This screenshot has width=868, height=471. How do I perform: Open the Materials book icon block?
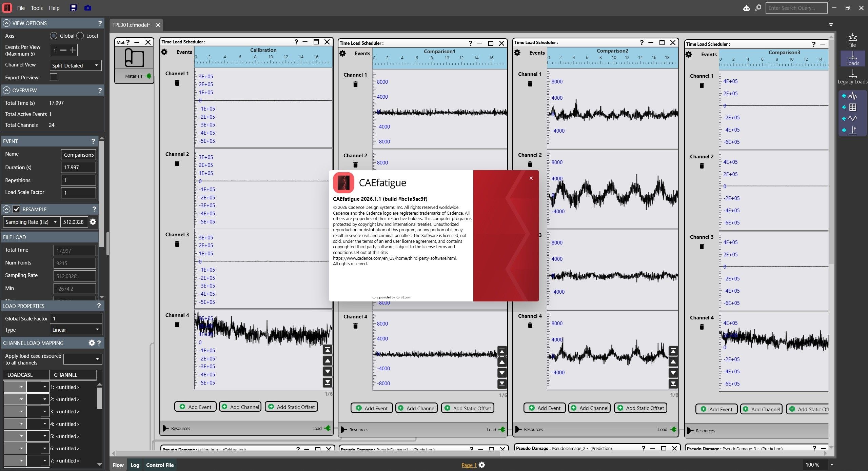pyautogui.click(x=134, y=58)
